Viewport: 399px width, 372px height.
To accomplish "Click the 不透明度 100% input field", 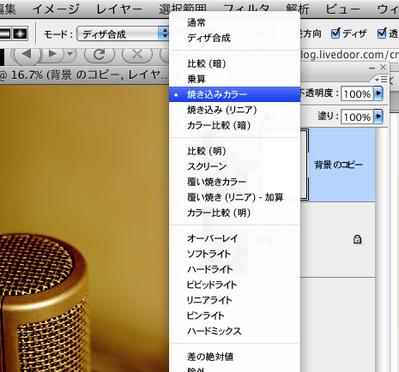I will pyautogui.click(x=357, y=94).
